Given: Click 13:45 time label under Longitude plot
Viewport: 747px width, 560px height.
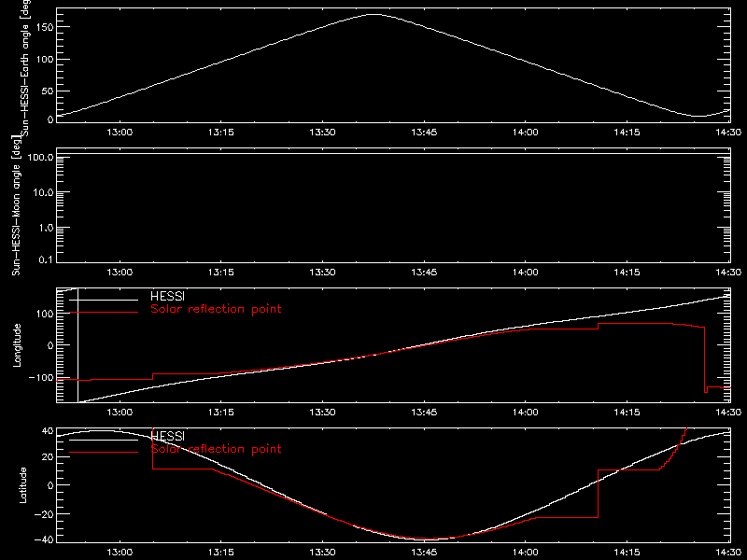Looking at the screenshot, I should [x=424, y=413].
